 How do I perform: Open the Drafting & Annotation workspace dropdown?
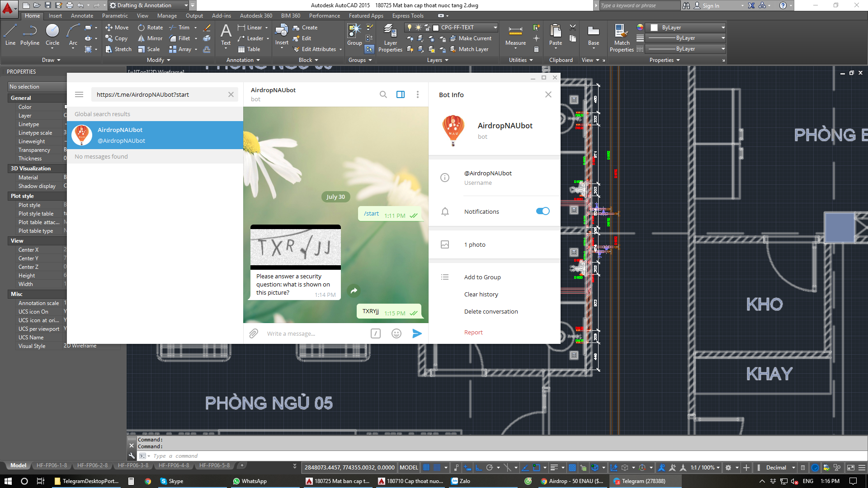(x=186, y=5)
